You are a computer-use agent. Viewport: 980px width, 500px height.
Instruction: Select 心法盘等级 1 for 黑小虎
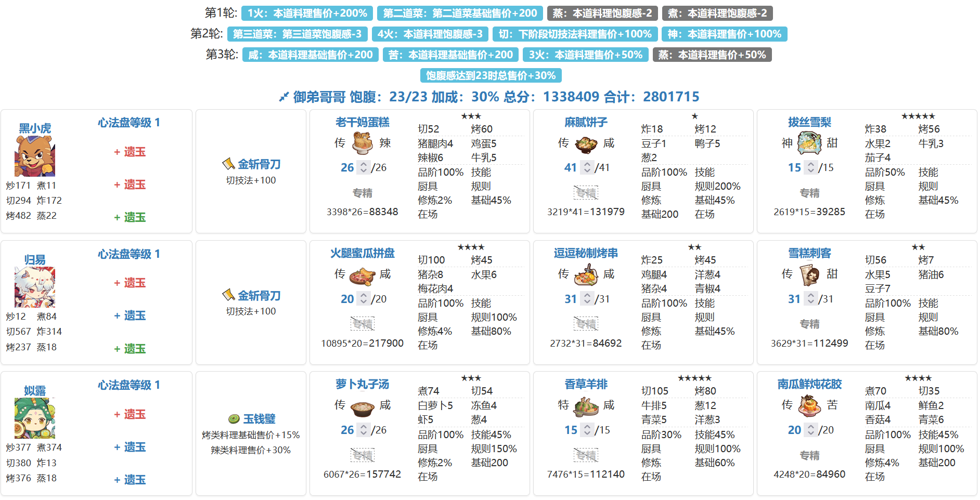click(x=129, y=123)
